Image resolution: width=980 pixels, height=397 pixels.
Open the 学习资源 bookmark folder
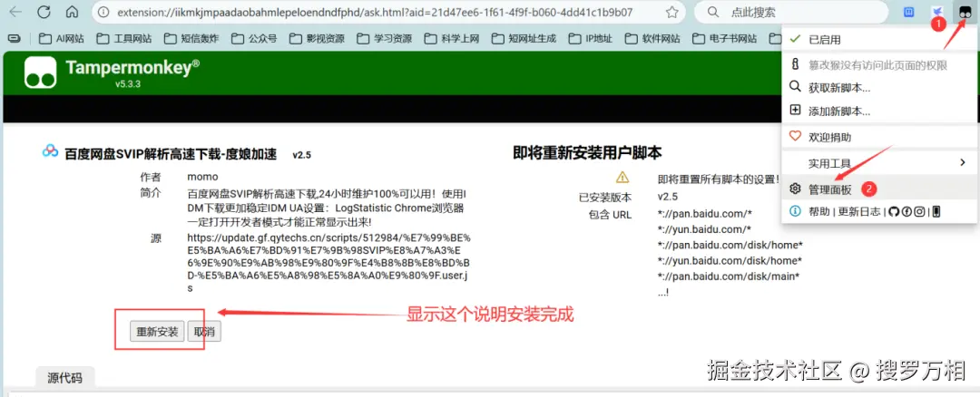point(385,38)
